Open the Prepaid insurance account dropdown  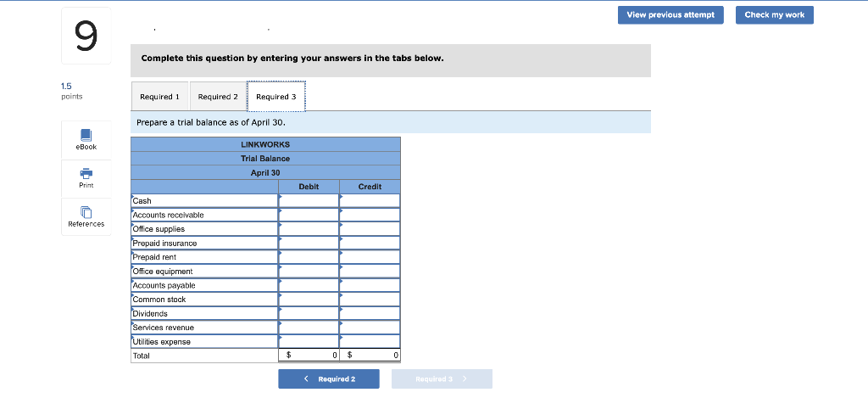204,243
